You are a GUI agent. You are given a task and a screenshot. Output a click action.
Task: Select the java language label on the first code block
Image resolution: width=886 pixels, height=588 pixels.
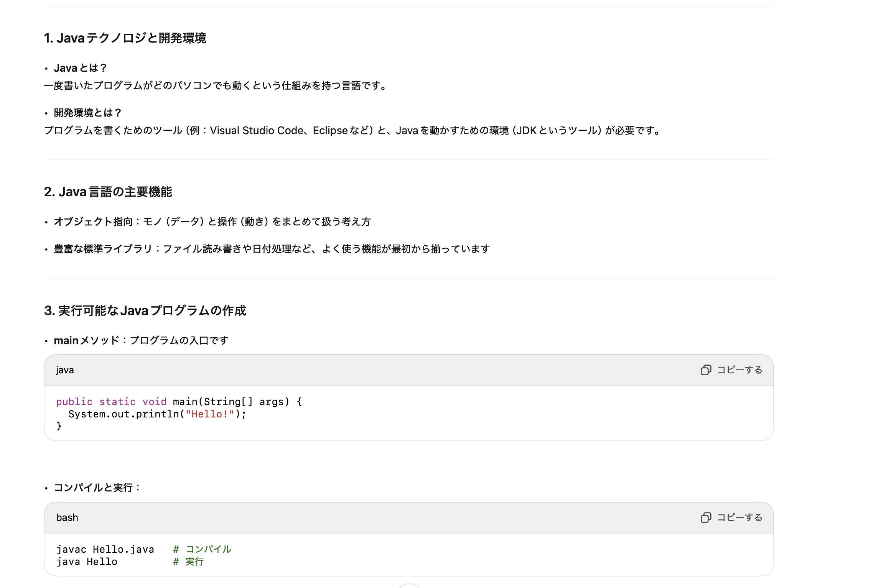64,370
